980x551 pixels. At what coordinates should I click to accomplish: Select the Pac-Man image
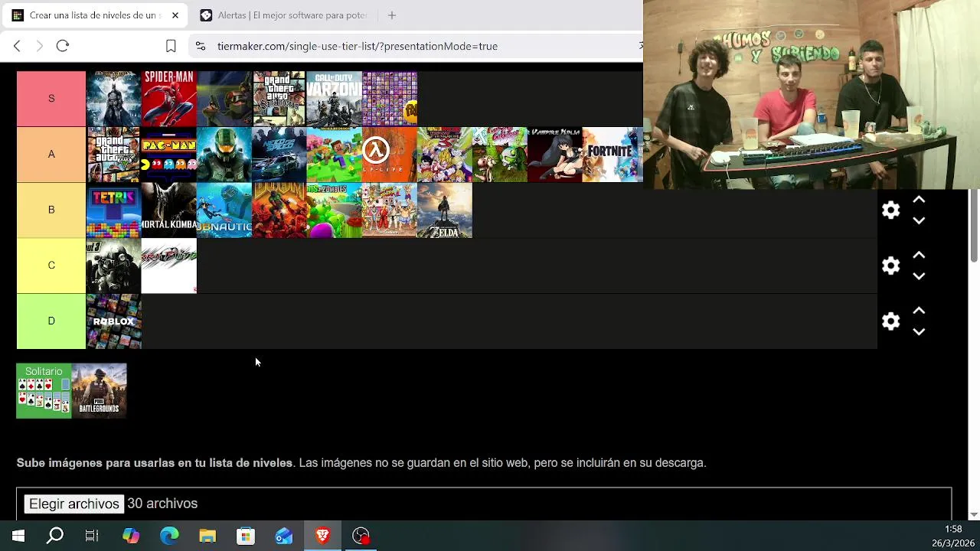tap(169, 155)
